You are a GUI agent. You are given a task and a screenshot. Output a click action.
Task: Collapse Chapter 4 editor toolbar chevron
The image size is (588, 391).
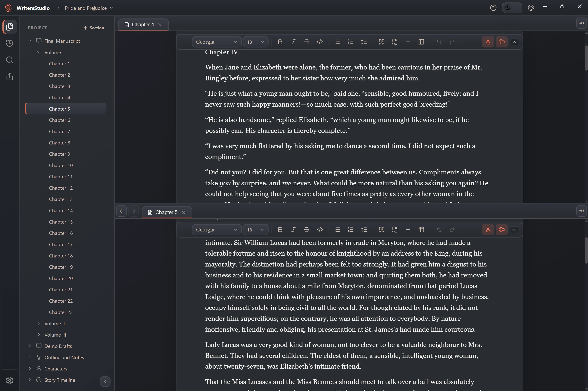click(x=514, y=42)
